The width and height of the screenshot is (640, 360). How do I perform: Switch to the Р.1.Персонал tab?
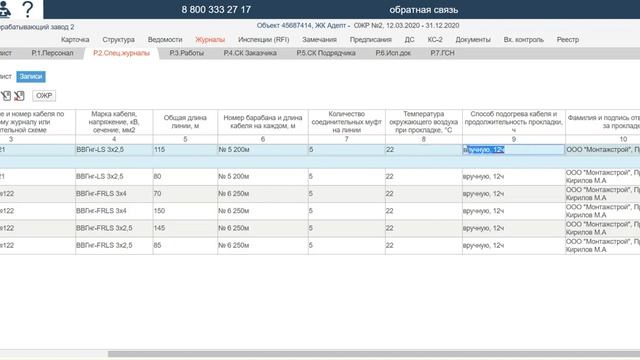pyautogui.click(x=52, y=53)
